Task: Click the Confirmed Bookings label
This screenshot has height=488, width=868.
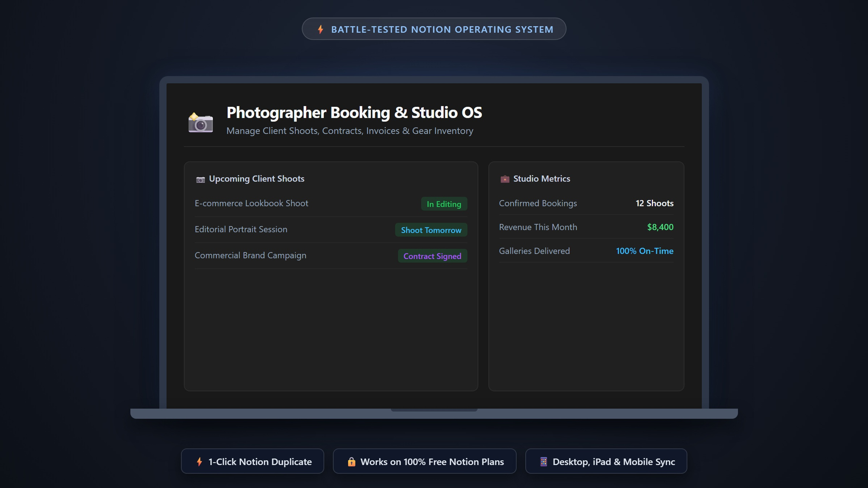Action: [538, 203]
